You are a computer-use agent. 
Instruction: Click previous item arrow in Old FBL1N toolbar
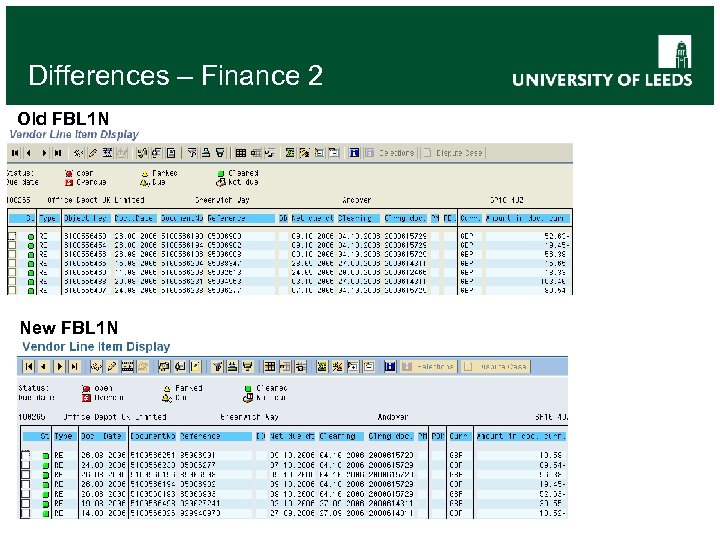29,153
